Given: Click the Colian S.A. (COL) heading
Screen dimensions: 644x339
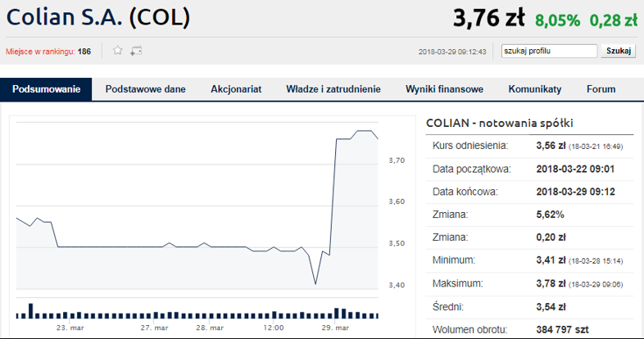Looking at the screenshot, I should tap(98, 17).
